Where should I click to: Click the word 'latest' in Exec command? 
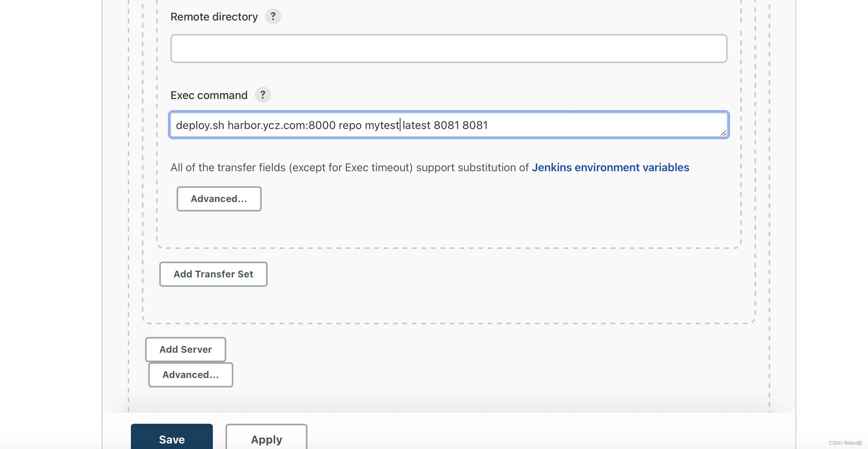pyautogui.click(x=416, y=125)
